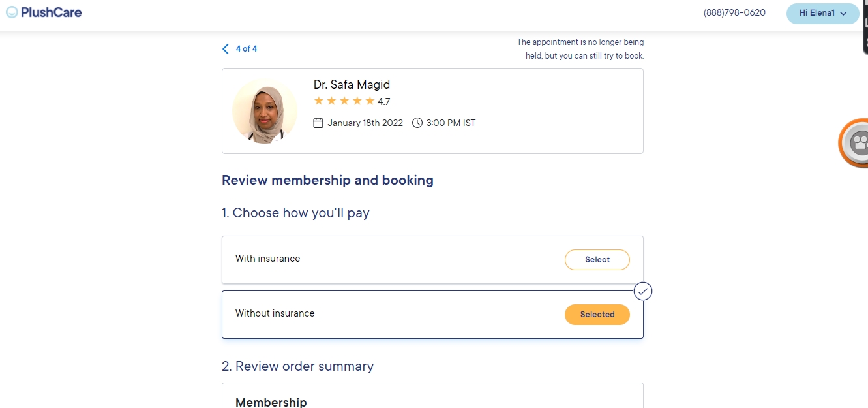Open the Hi Elena1 account menu
868x408 pixels.
822,13
